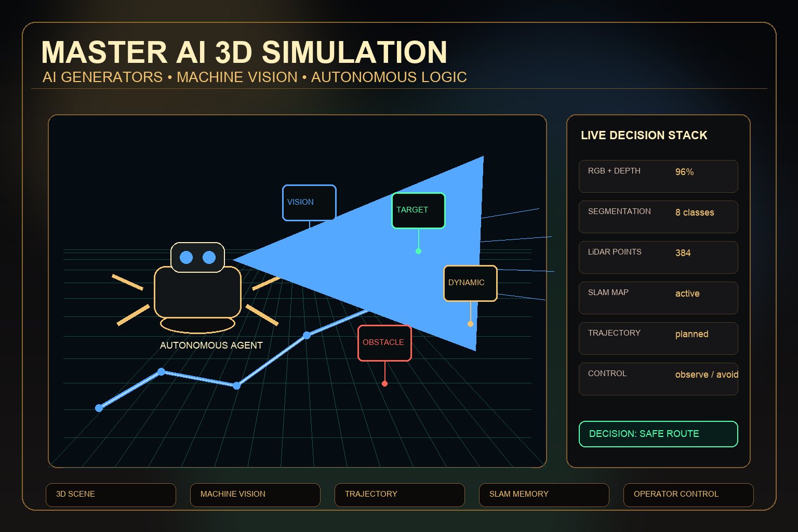Select the robot's right eye sensor
Viewport: 798px width, 532px height.
(209, 257)
